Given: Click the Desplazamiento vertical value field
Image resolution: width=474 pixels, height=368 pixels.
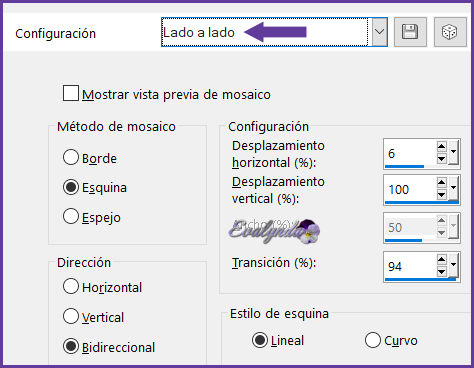Looking at the screenshot, I should (x=411, y=189).
